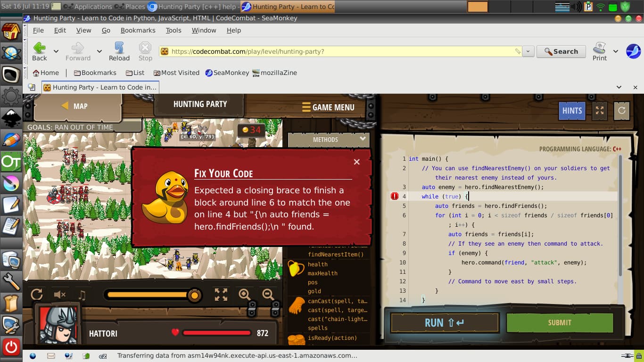Collapse the Methods panel header
Screen dimensions: 644x362
[329, 140]
